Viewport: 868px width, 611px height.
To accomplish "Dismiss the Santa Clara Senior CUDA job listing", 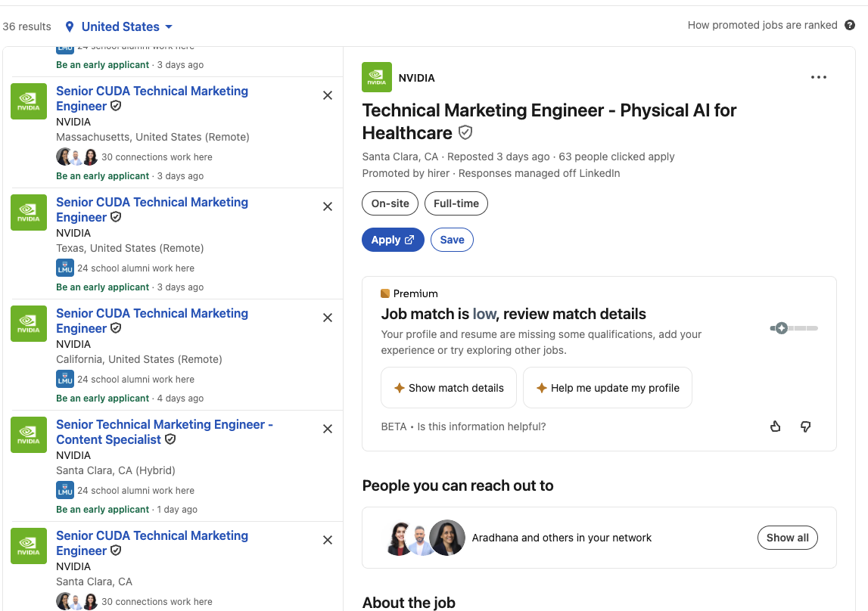I will pyautogui.click(x=328, y=540).
